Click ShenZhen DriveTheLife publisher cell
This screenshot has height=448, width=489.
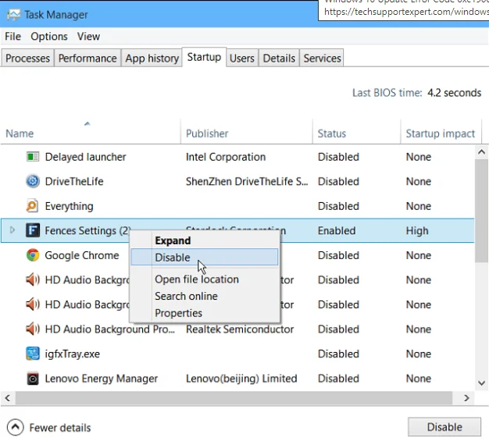[247, 181]
